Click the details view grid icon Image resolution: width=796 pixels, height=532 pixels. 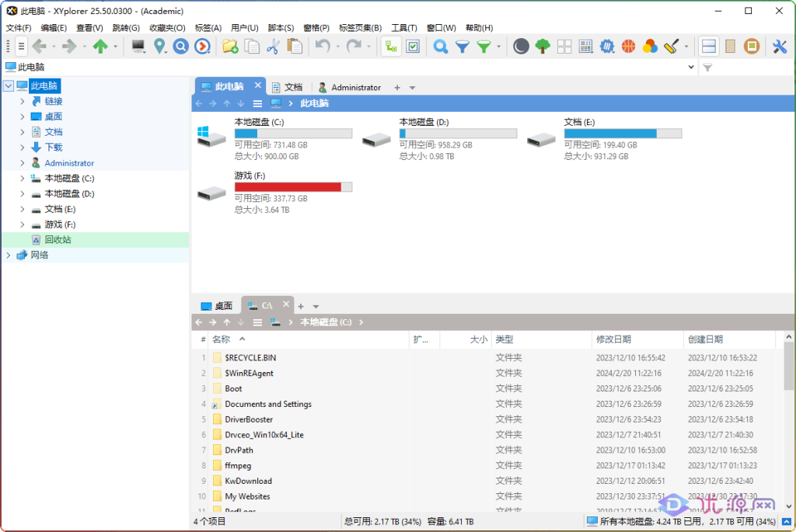(585, 47)
